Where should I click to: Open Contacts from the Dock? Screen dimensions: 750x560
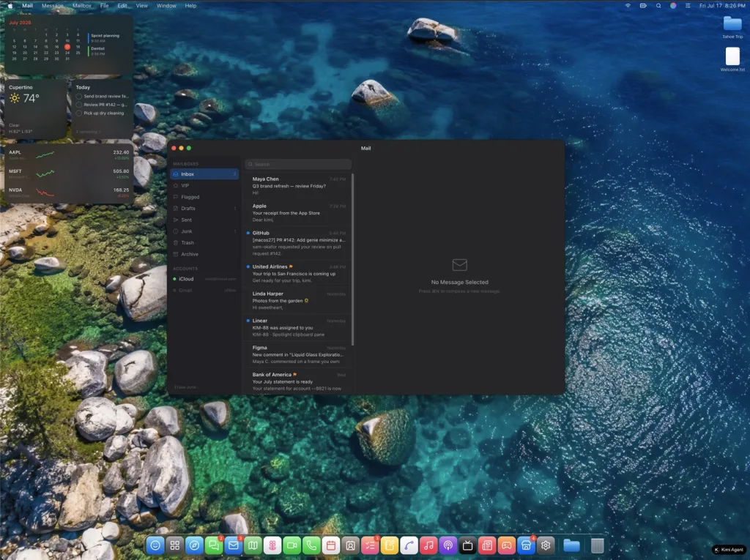pyautogui.click(x=351, y=545)
